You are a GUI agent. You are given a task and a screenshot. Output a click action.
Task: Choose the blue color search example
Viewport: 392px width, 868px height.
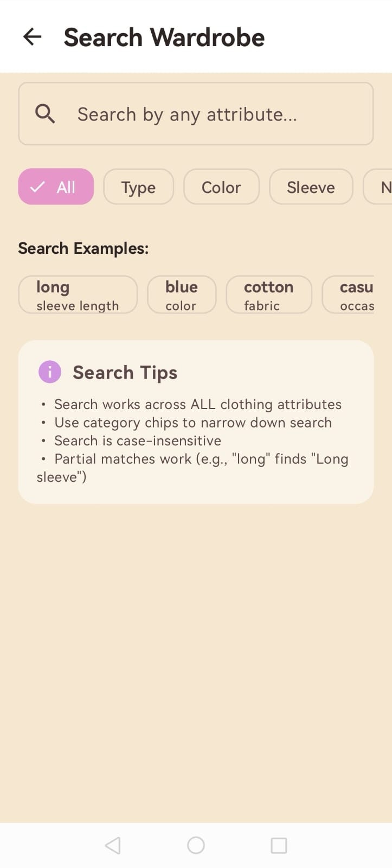point(182,294)
